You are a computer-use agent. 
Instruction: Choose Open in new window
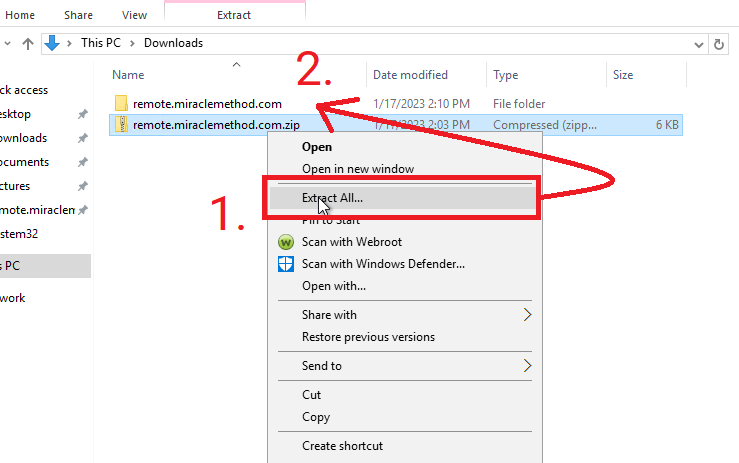coord(357,169)
